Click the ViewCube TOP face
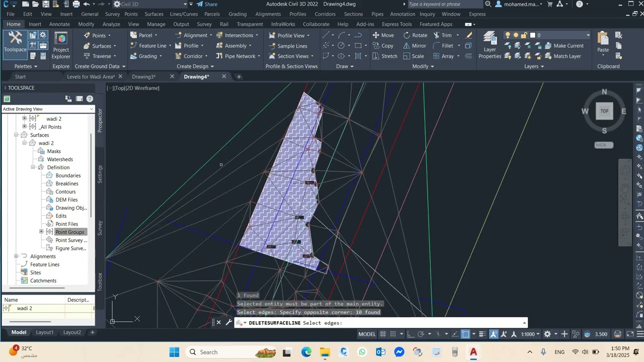This screenshot has width=644, height=362. pos(604,111)
